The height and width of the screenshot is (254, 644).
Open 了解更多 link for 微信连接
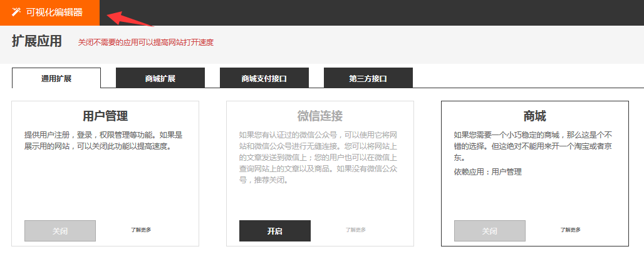pos(356,230)
